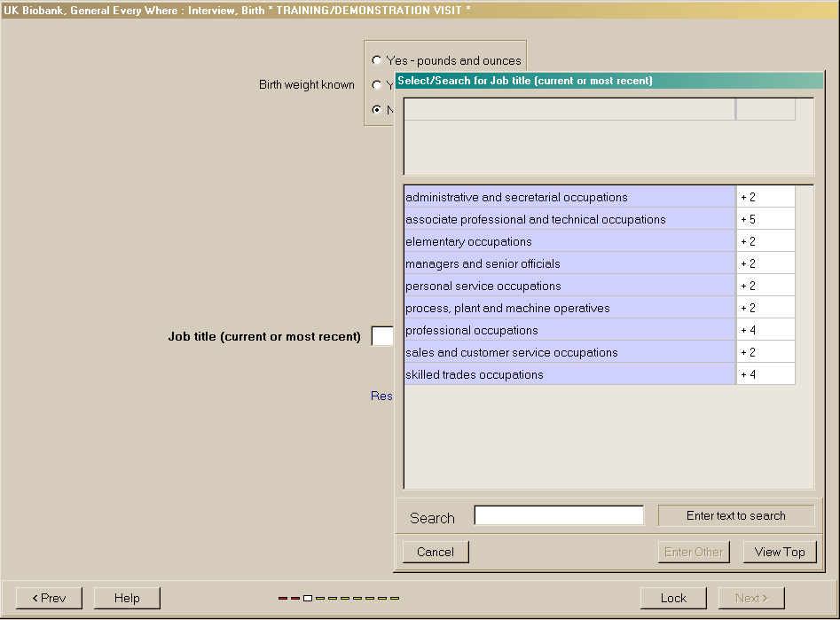This screenshot has height=620, width=840.
Task: Click the Job title input box
Action: coord(382,337)
